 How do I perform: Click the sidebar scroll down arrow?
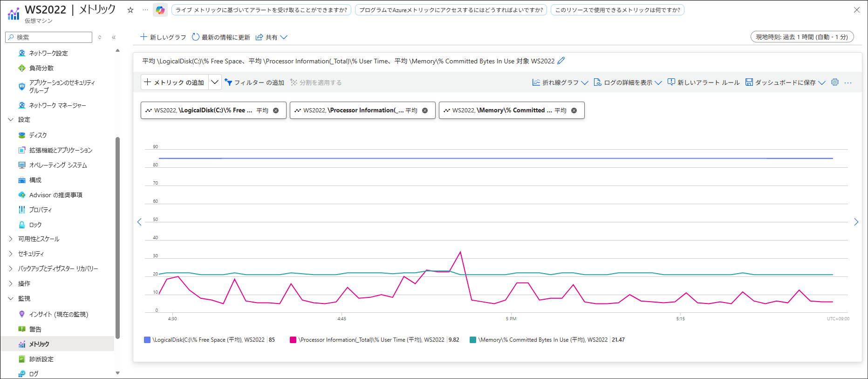[x=117, y=373]
